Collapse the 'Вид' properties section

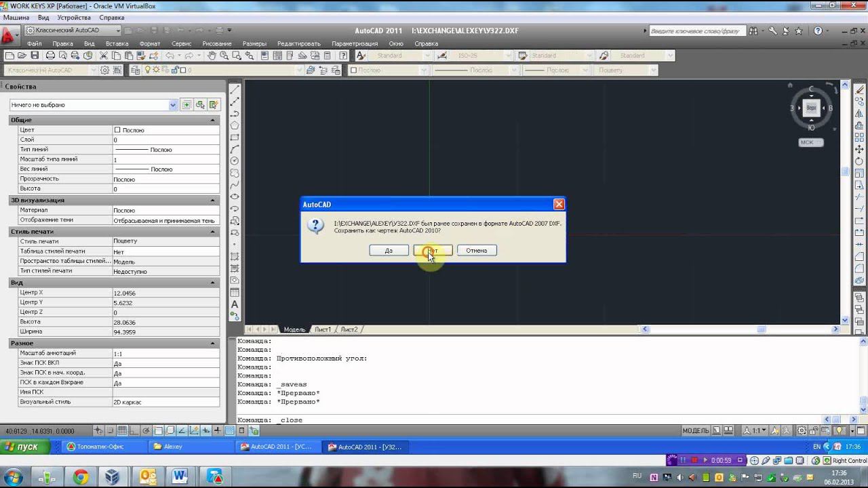(213, 283)
